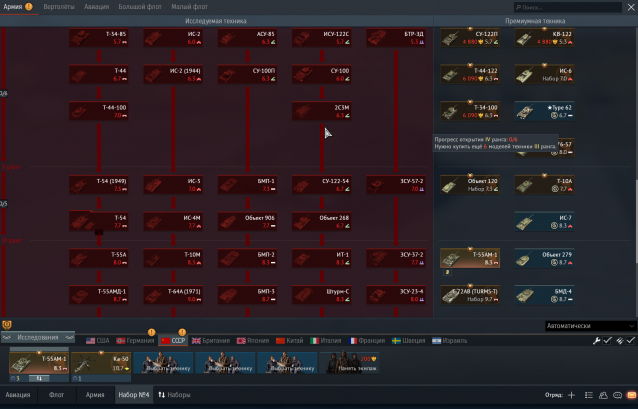Select the Франция nation tab
The image size is (638, 409).
click(x=367, y=341)
